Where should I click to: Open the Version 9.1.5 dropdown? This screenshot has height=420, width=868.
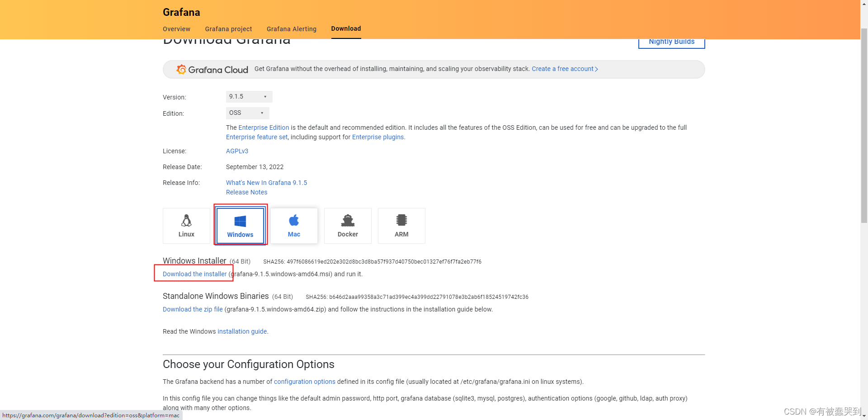tap(249, 97)
